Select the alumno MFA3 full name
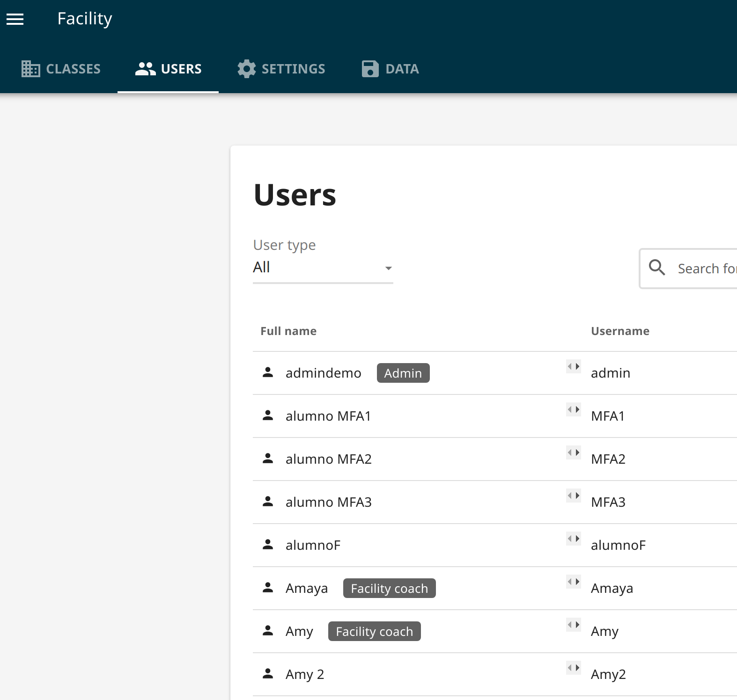The image size is (737, 700). pyautogui.click(x=329, y=502)
